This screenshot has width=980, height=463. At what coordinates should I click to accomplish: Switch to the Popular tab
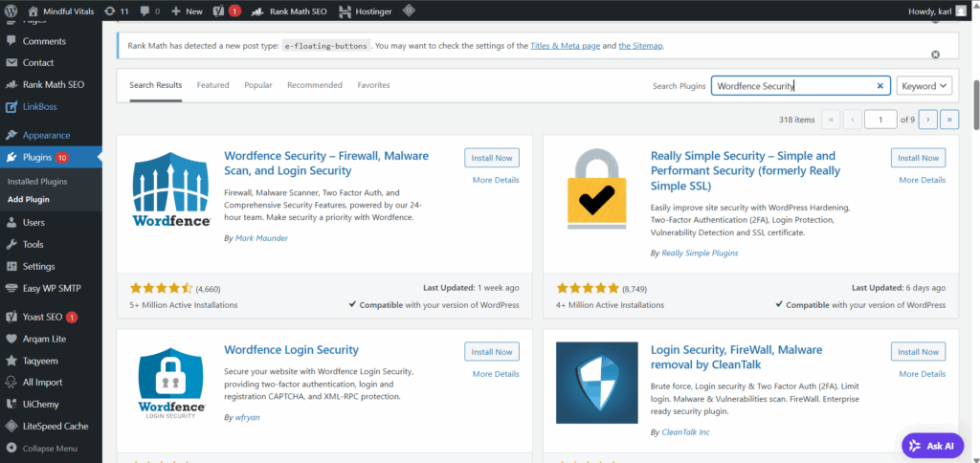pyautogui.click(x=258, y=85)
